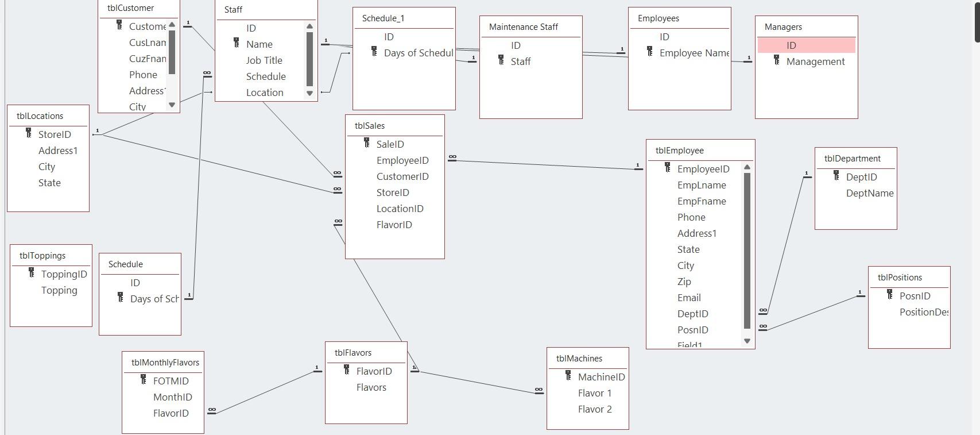Select Schedule field in Staff table
Image resolution: width=980 pixels, height=435 pixels.
point(266,76)
